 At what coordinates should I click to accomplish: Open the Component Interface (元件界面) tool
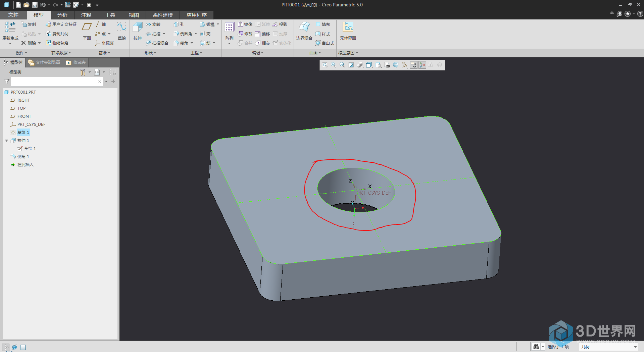pyautogui.click(x=348, y=31)
